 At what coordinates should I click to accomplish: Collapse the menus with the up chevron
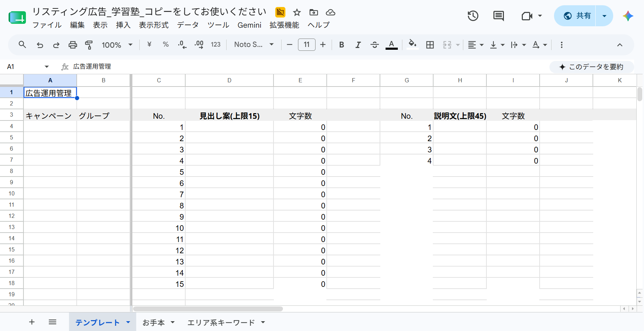(x=619, y=45)
